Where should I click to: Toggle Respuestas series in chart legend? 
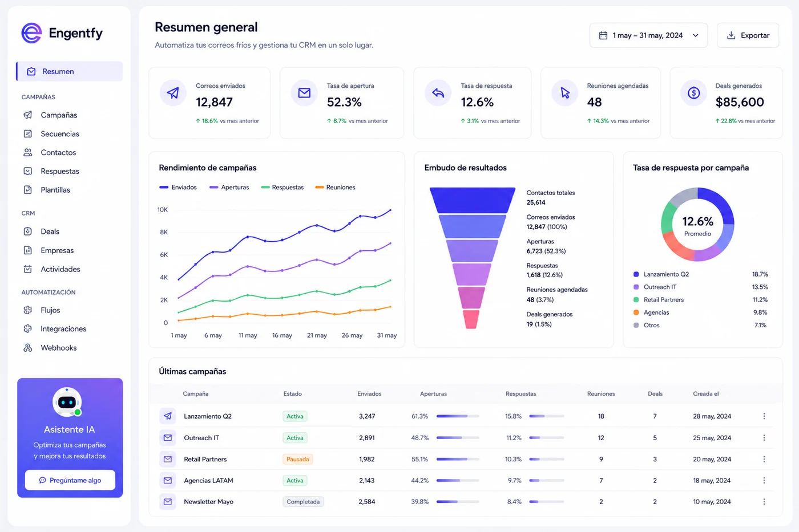point(283,188)
